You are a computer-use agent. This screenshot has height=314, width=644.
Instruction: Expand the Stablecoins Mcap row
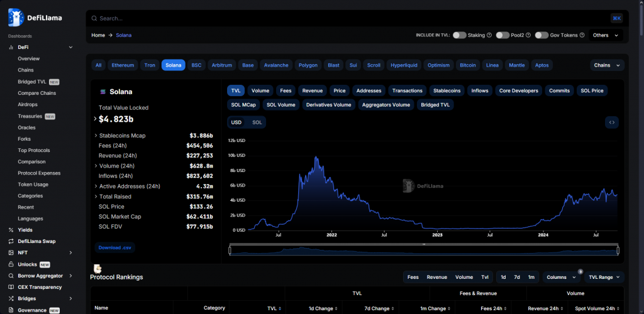[96, 136]
